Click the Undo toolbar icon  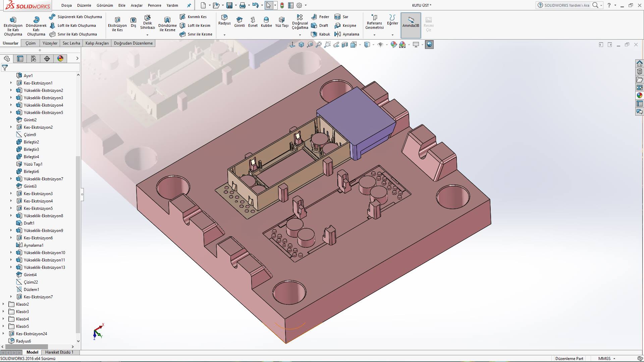(256, 5)
